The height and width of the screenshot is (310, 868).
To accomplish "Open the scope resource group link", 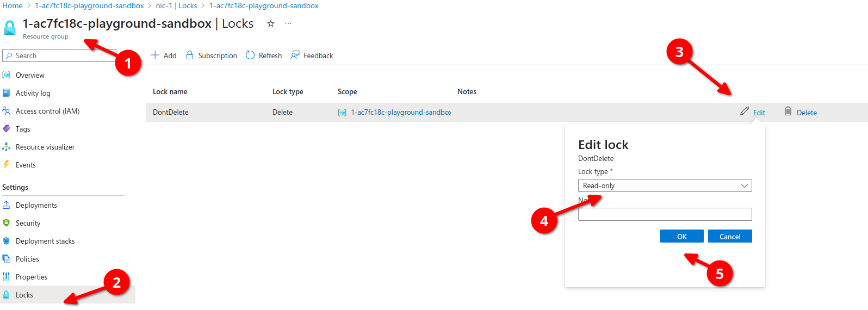I will coord(400,113).
